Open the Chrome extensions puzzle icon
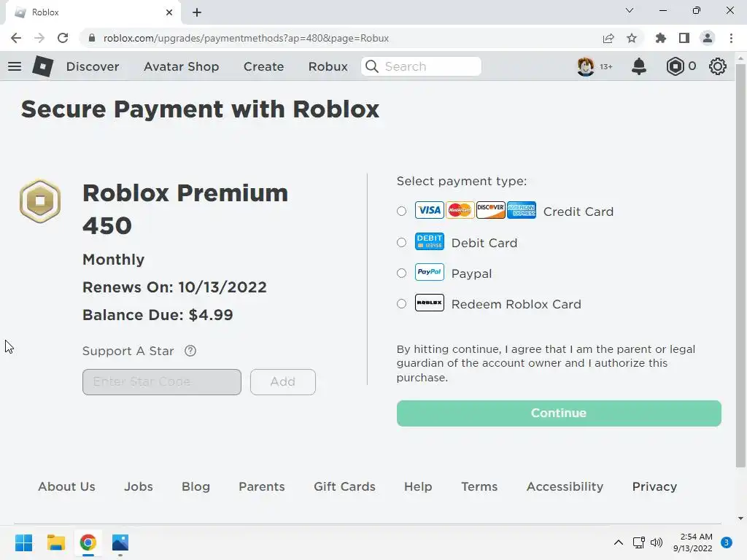The width and height of the screenshot is (747, 560). pos(661,38)
